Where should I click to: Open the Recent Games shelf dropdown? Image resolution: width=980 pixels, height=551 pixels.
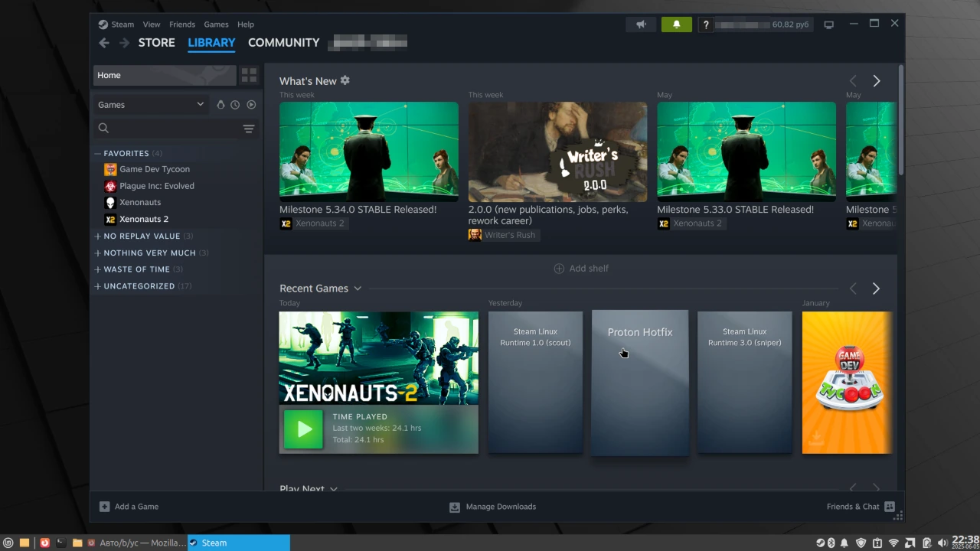click(357, 289)
